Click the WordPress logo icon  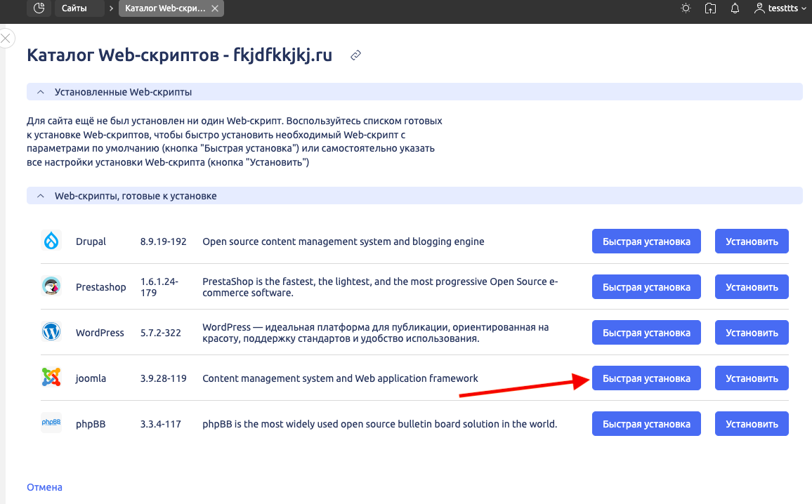[x=51, y=332]
